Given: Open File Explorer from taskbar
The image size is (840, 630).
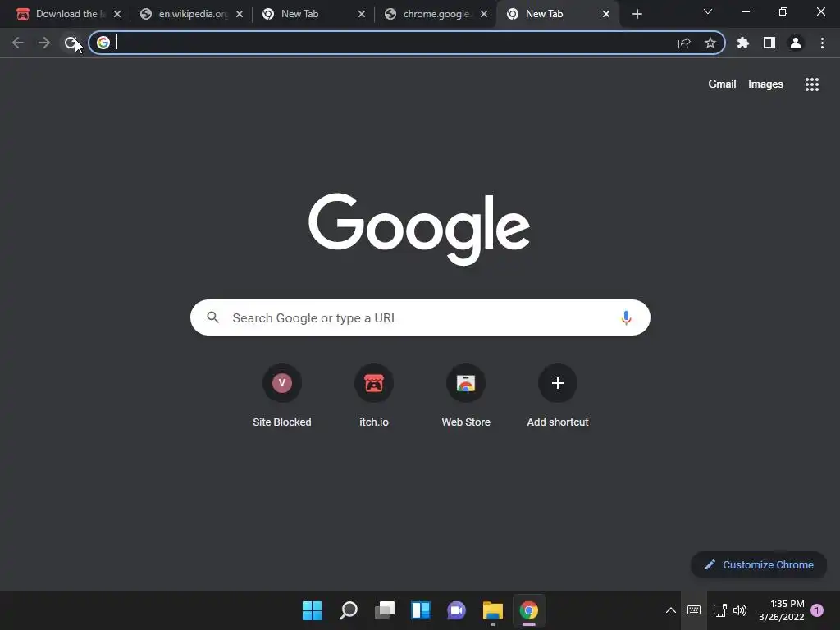Looking at the screenshot, I should 493,610.
